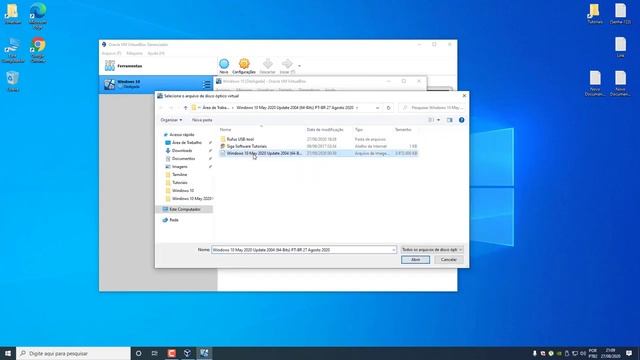
Task: Toggle the preview pane
Action: [x=449, y=120]
